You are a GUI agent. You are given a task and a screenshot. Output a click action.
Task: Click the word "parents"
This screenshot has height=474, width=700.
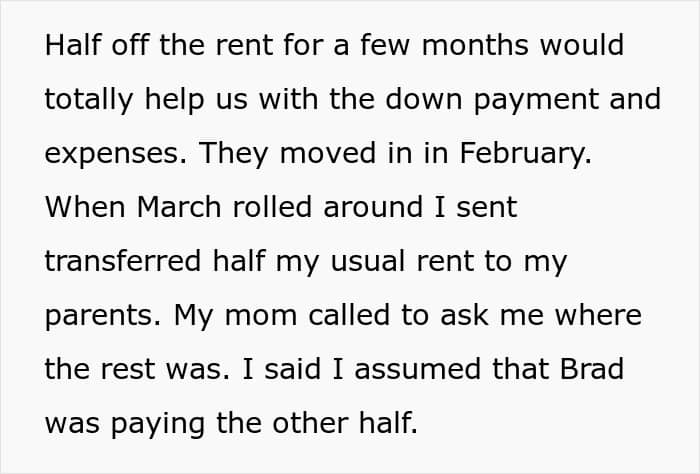point(98,317)
